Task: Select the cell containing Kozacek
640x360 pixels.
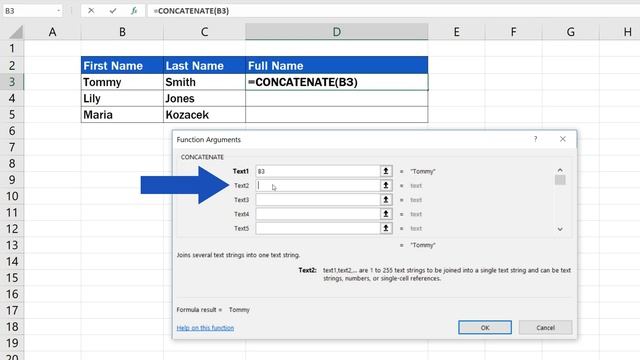Action: (204, 115)
